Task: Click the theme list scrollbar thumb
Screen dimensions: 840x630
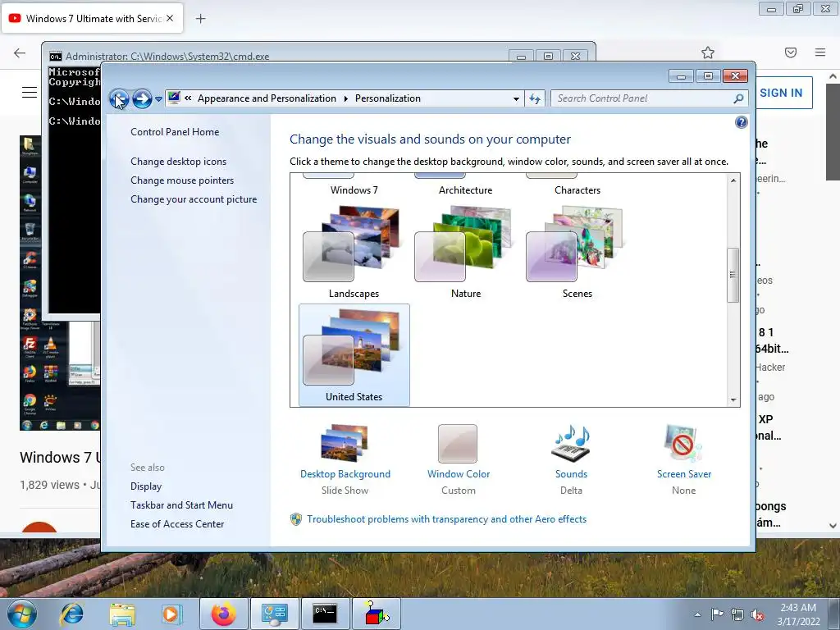Action: 733,275
